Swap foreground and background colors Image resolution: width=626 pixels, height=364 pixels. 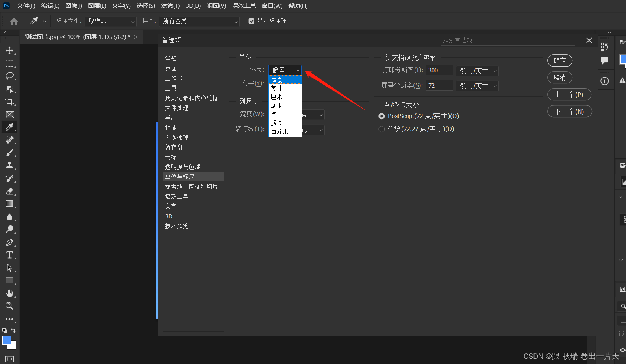pyautogui.click(x=13, y=331)
